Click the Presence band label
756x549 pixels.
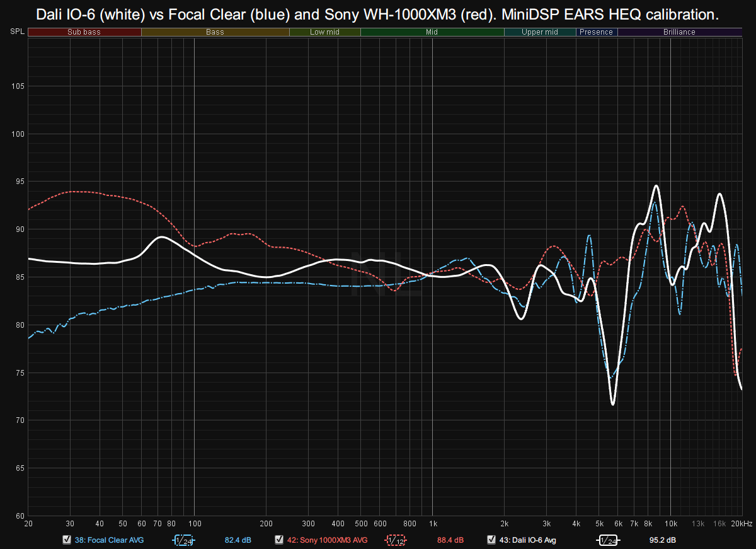pyautogui.click(x=596, y=32)
